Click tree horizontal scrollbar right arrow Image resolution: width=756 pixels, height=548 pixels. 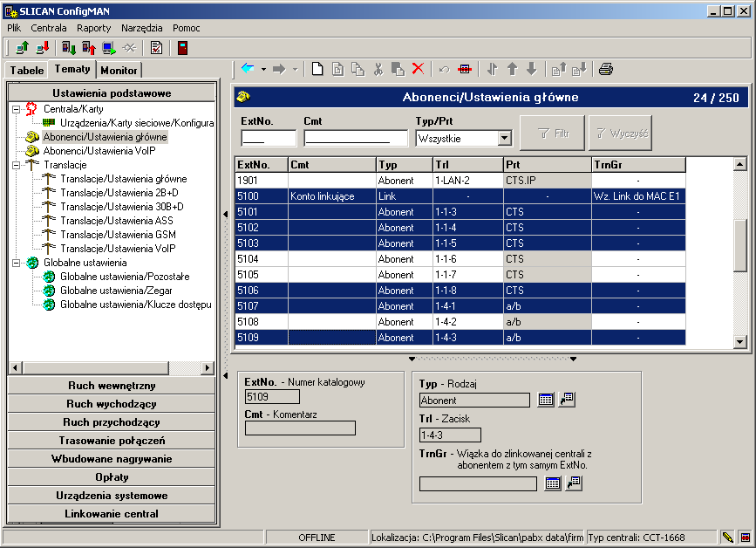pos(208,367)
